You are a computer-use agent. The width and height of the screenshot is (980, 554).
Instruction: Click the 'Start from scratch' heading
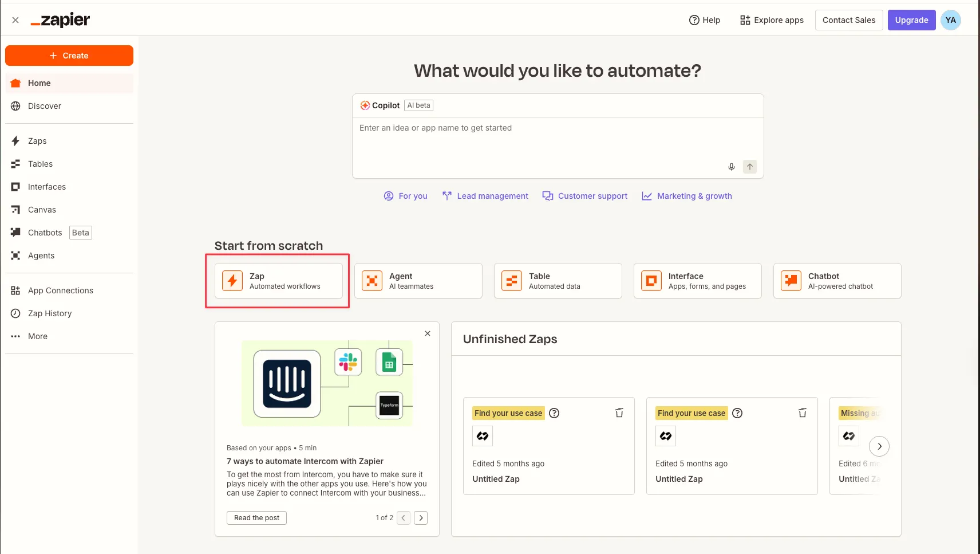(268, 246)
